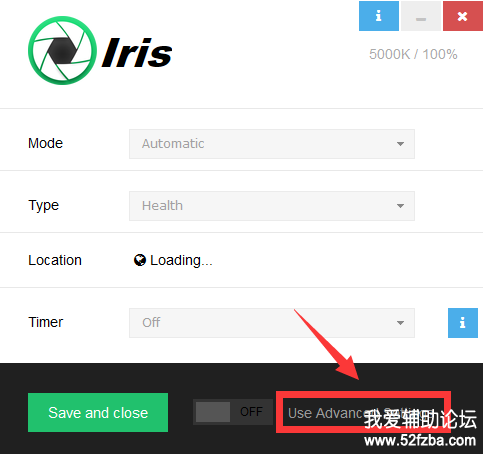Minimize the Iris window
The width and height of the screenshot is (483, 454).
(421, 16)
